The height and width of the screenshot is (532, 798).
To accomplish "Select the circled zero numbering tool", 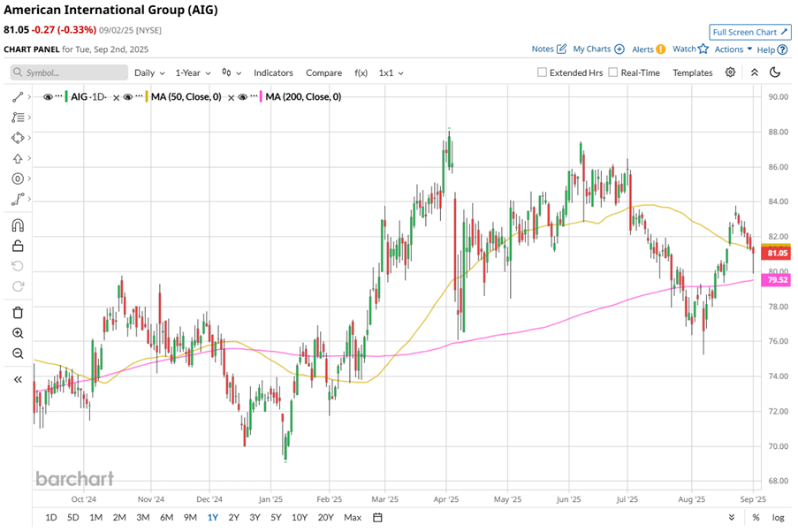I will click(18, 179).
